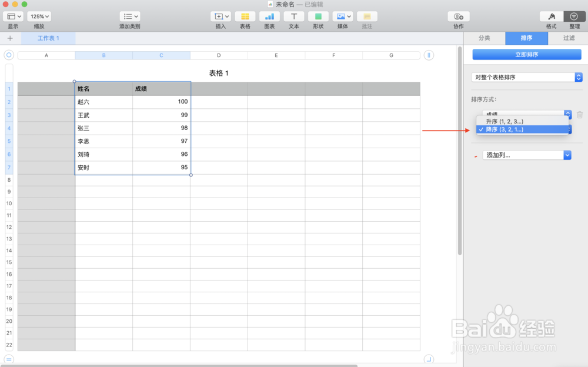Screen dimensions: 588x367
Task: Click the 批注 comment toolbar icon
Action: [x=367, y=16]
